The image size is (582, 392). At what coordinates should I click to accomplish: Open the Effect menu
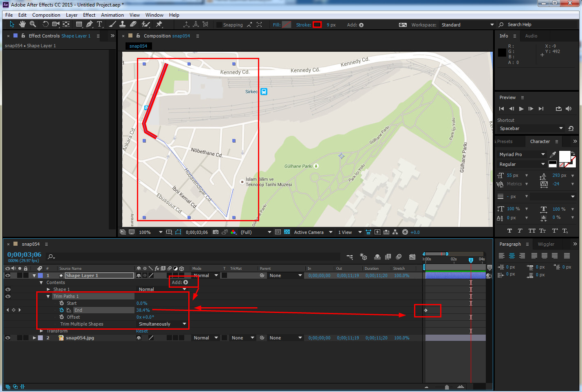click(89, 15)
